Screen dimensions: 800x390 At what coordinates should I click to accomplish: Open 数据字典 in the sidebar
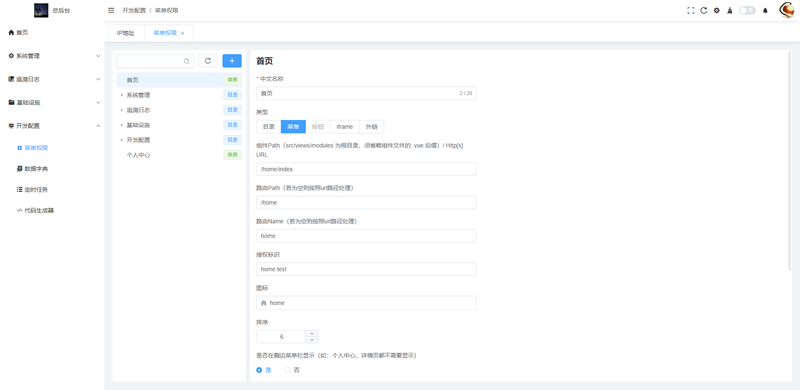[36, 168]
